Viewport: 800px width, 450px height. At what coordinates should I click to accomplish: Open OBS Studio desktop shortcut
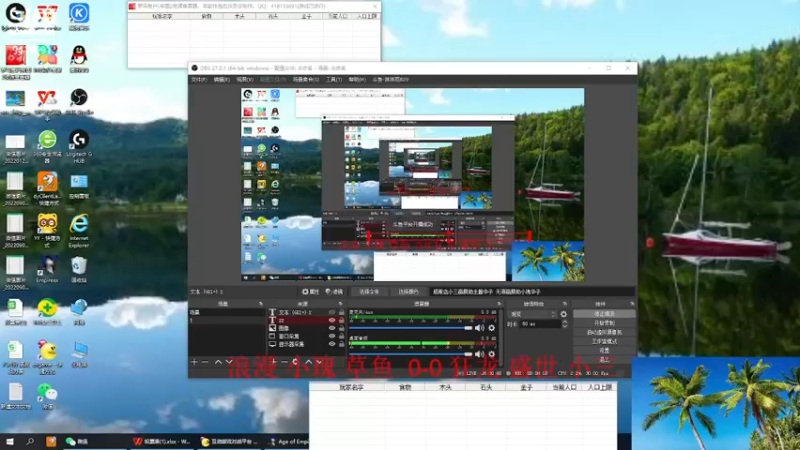pyautogui.click(x=79, y=100)
